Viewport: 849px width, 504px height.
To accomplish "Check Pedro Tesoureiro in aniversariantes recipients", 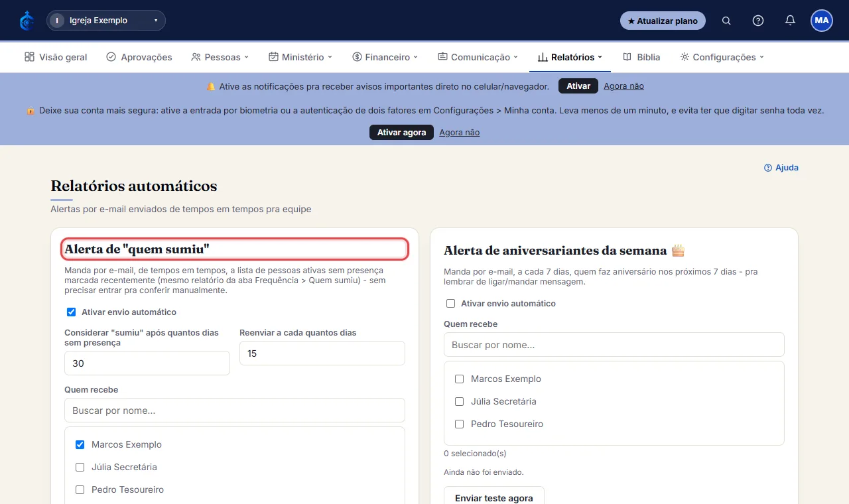I will [x=459, y=424].
